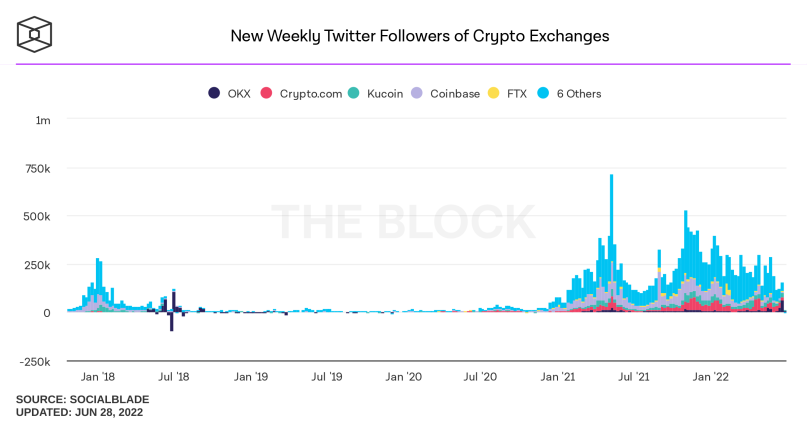This screenshot has width=808, height=424.
Task: Click the chart title about Twitter followers
Action: point(419,36)
